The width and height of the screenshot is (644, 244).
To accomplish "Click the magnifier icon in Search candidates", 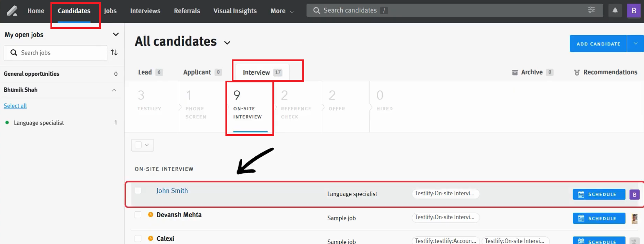I will [317, 10].
